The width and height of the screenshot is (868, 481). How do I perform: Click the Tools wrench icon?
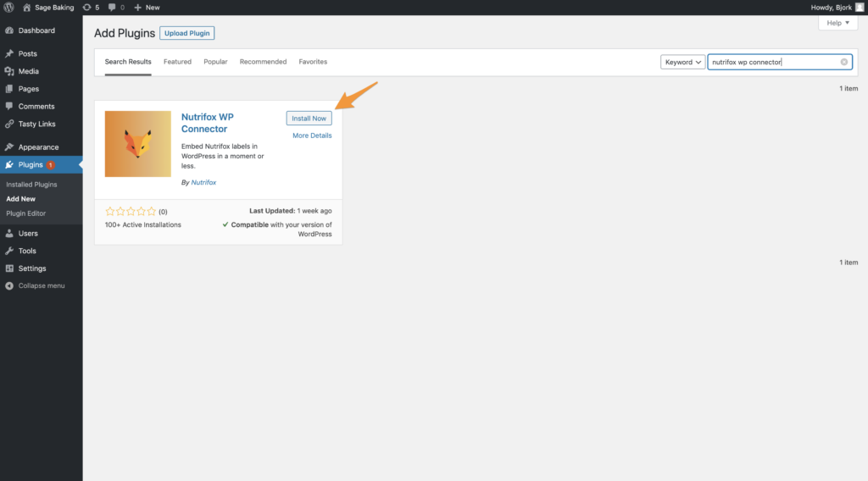pyautogui.click(x=9, y=251)
